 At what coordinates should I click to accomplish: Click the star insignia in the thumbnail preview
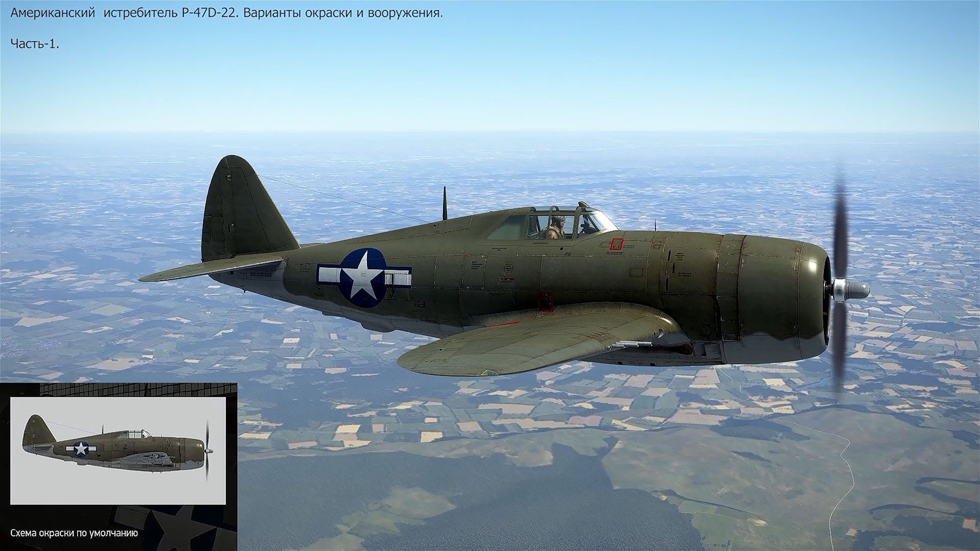(x=81, y=448)
